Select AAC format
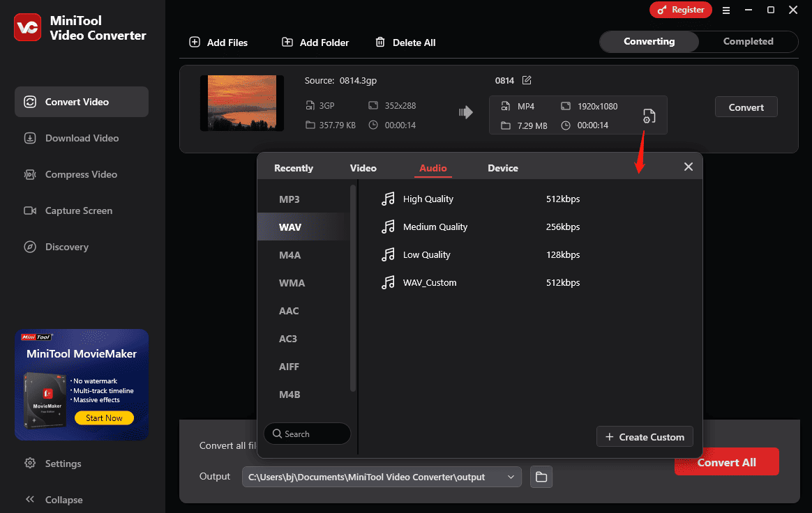 click(303, 311)
